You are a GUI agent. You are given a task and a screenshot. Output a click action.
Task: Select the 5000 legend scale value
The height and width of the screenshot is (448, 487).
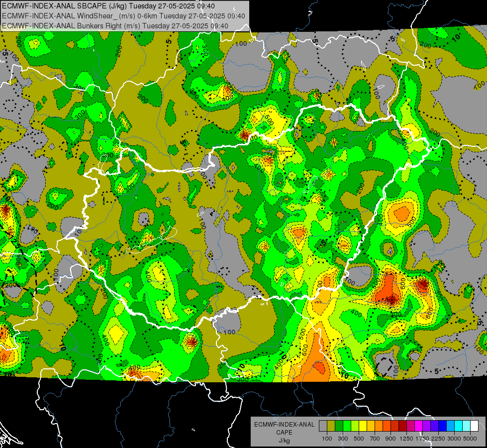click(x=470, y=439)
